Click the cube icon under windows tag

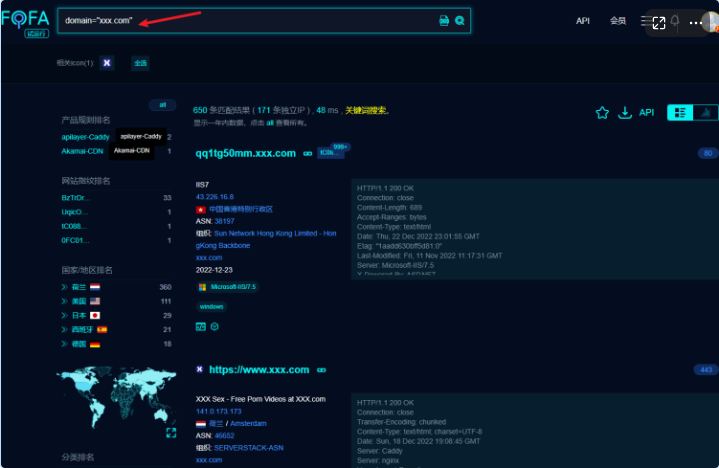(x=215, y=326)
